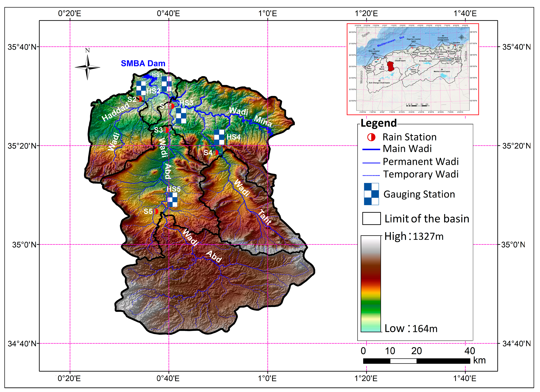Click the S5 rain station red marker

(x=156, y=211)
